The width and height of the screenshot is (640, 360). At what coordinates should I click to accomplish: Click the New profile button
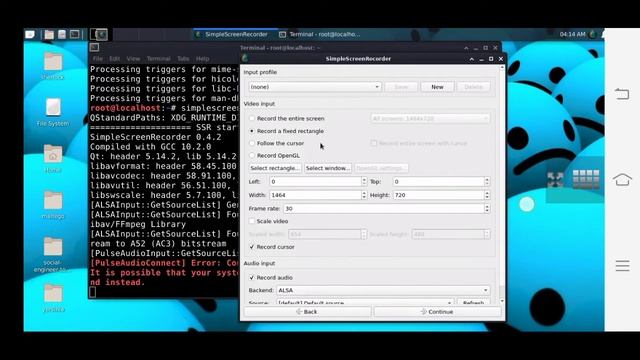(437, 87)
